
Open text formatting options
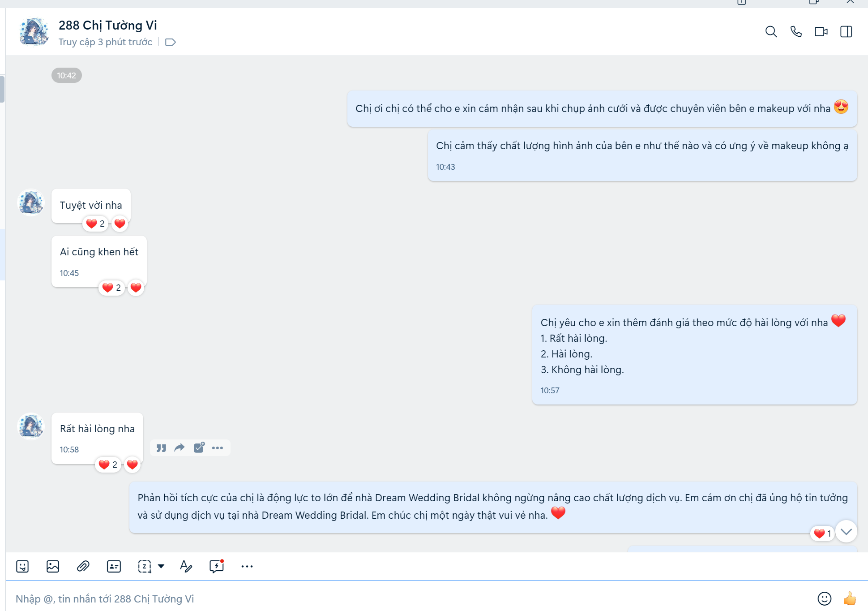point(186,566)
